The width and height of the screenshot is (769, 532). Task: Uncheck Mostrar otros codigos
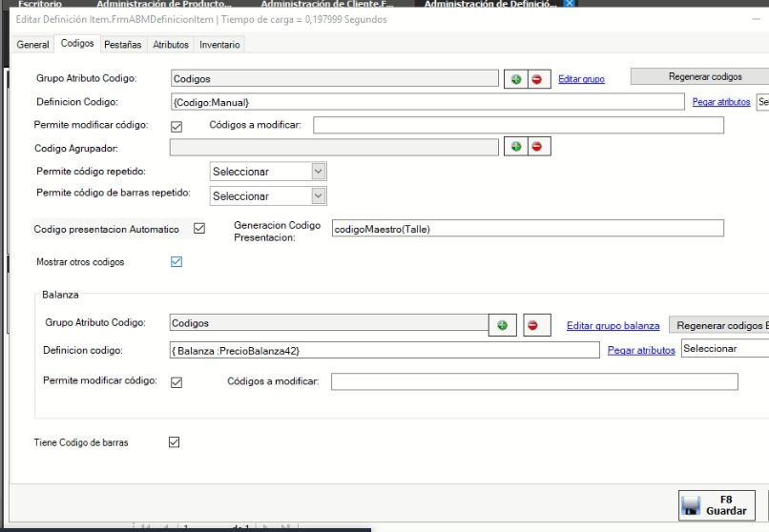pyautogui.click(x=176, y=261)
